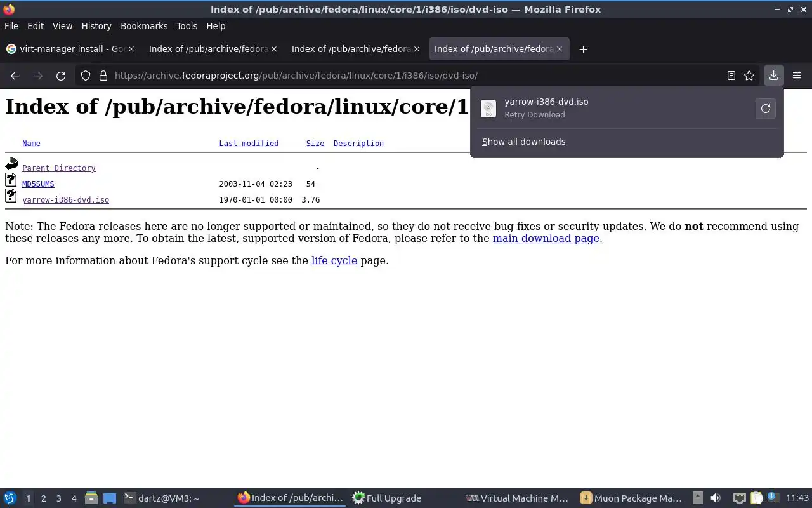The width and height of the screenshot is (812, 508).
Task: Close the virt-manager install tab
Action: tap(132, 49)
